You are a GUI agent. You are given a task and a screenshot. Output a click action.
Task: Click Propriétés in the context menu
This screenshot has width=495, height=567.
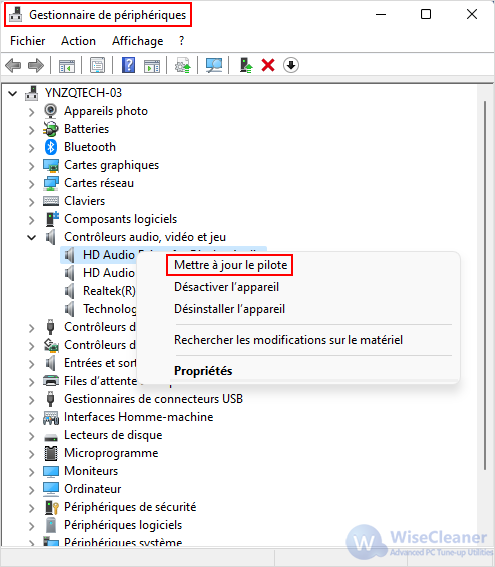pos(203,371)
